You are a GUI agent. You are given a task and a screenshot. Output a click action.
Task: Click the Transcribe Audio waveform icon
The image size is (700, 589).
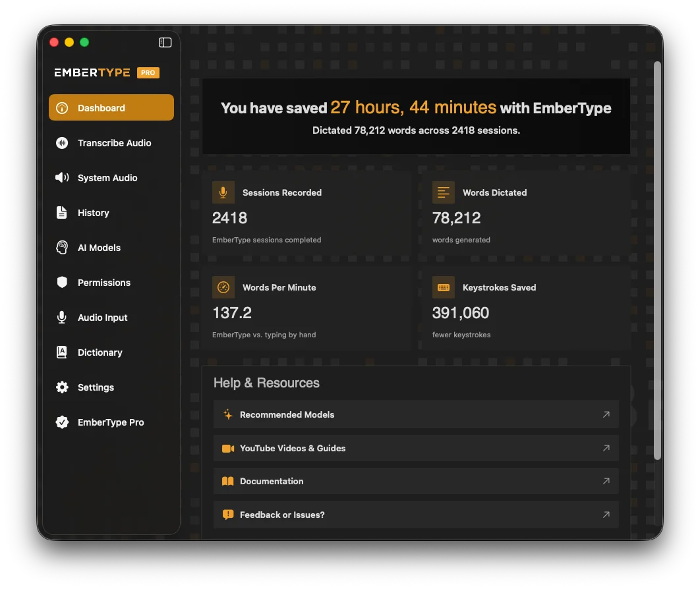[x=62, y=143]
